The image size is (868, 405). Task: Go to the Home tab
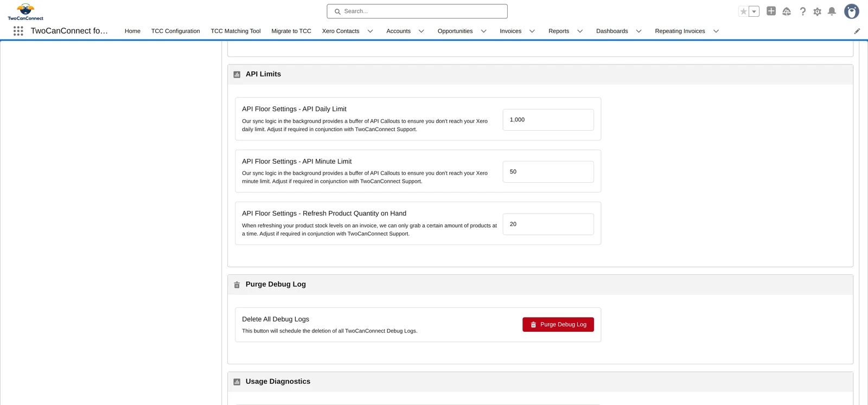(132, 31)
